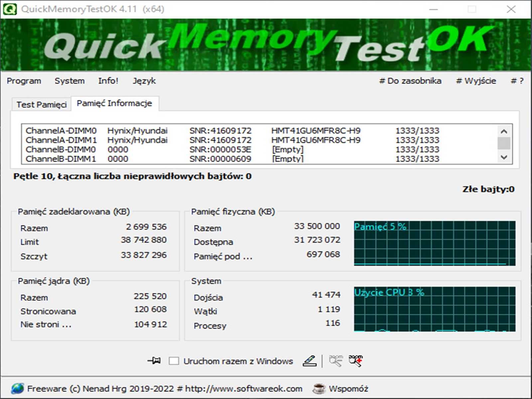Select the ChannelB-DIMM0 row
Screen dimensions: 532x399
(x=259, y=149)
